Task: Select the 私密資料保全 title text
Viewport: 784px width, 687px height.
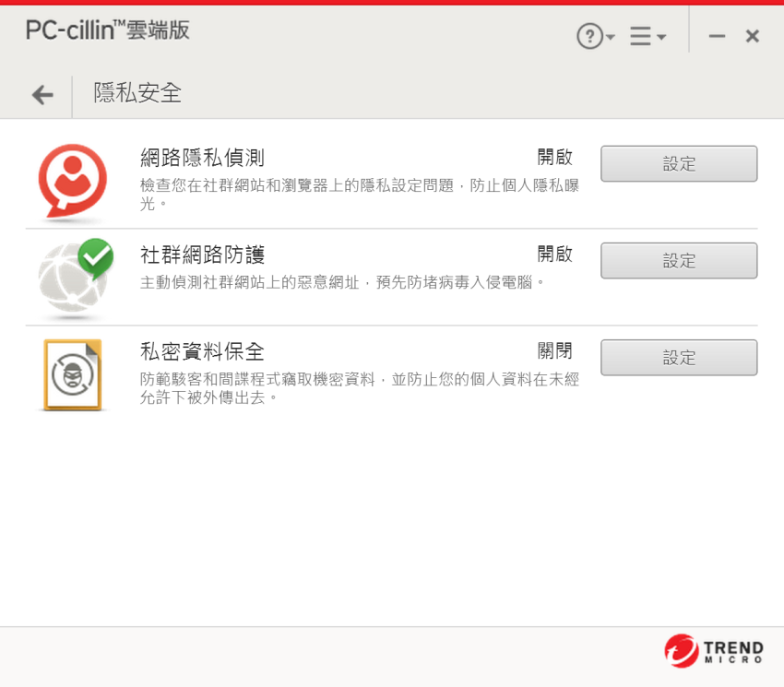Action: [202, 352]
